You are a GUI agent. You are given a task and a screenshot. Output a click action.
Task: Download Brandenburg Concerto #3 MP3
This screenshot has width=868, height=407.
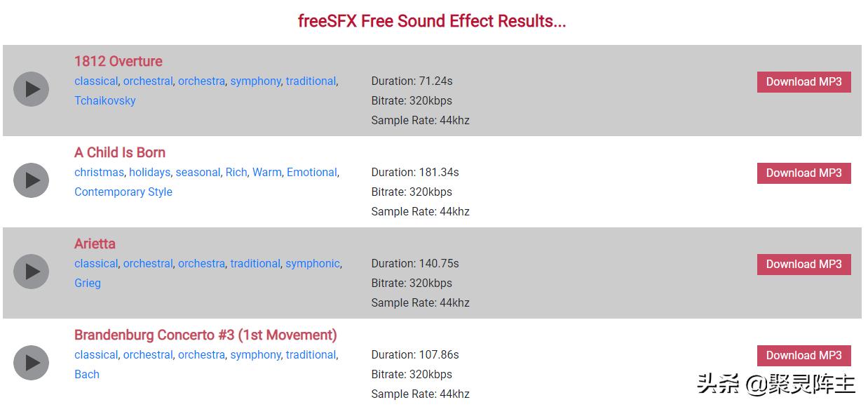click(803, 355)
